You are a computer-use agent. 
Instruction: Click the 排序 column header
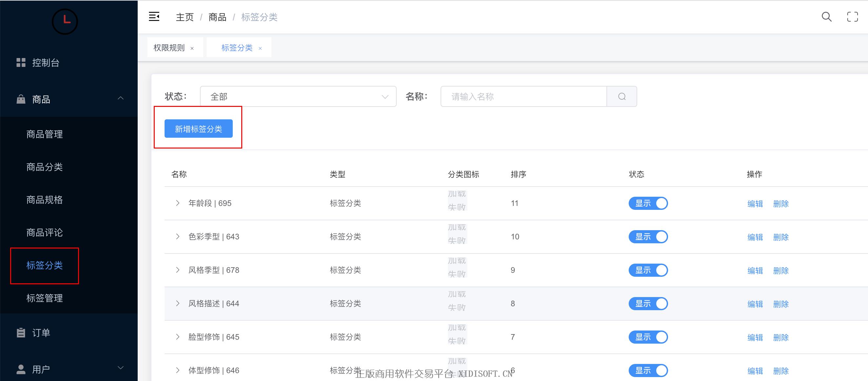[x=518, y=174]
